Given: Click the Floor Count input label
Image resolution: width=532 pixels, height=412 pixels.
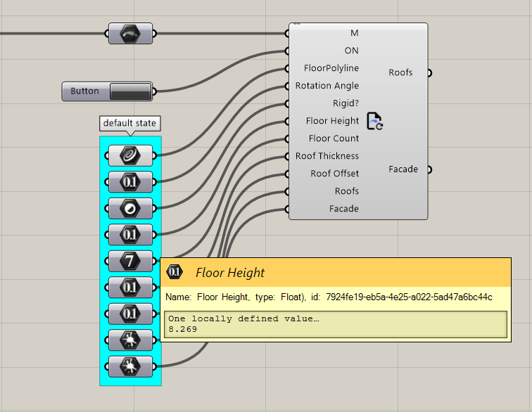Looking at the screenshot, I should coord(334,139).
